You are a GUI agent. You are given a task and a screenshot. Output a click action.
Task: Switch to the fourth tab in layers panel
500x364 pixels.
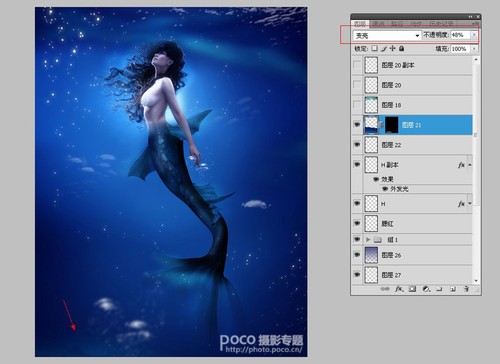(416, 24)
